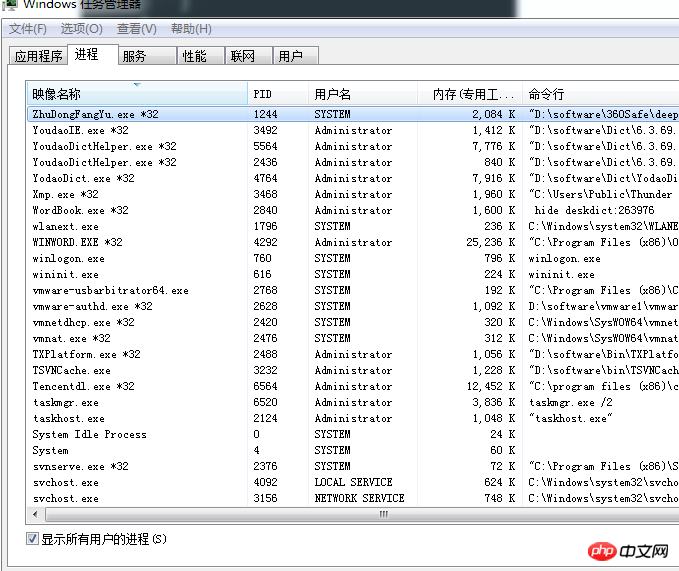Select ZhuDongFangYu.exe *32 process row
Viewport: 679px width, 571px height.
coord(353,114)
